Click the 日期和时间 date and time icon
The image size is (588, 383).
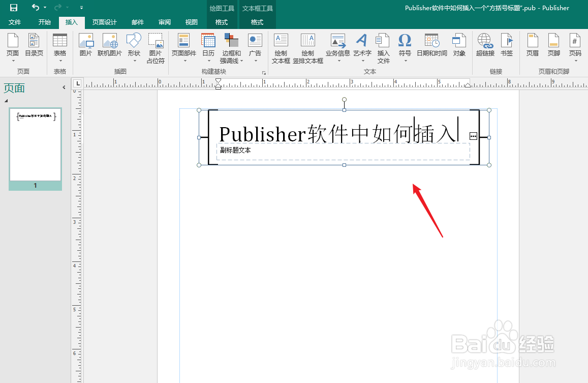pyautogui.click(x=431, y=45)
